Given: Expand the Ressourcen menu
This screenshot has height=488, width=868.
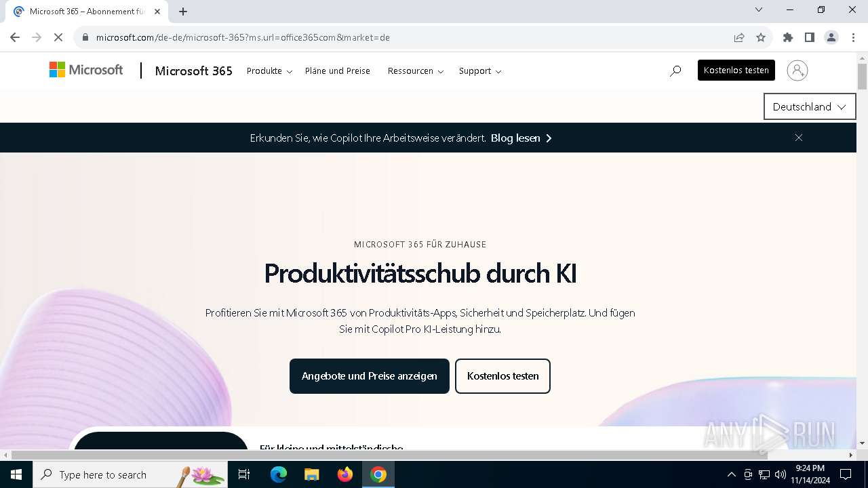Looking at the screenshot, I should [416, 70].
